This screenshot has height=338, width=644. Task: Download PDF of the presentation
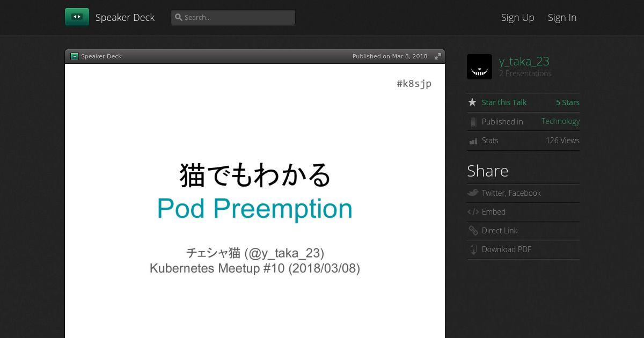507,249
